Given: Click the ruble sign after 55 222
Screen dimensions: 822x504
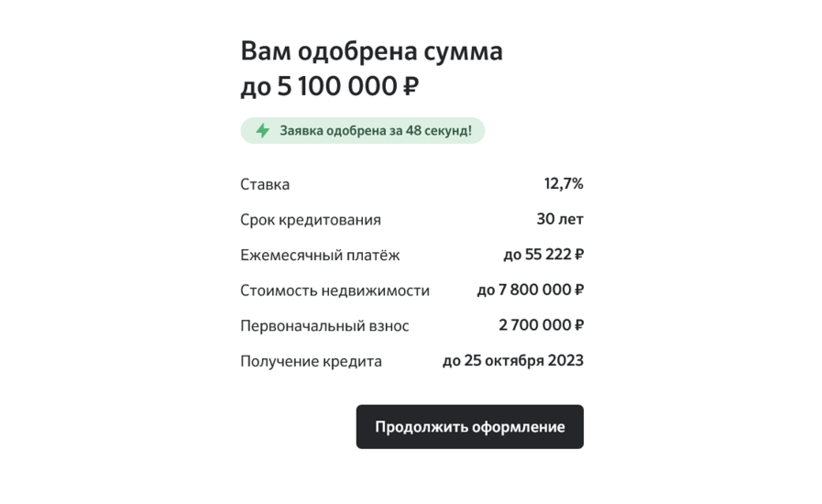Looking at the screenshot, I should pos(579,254).
